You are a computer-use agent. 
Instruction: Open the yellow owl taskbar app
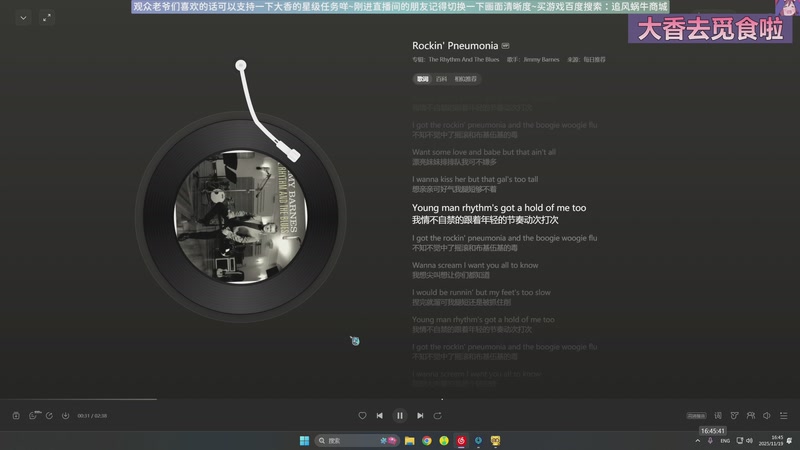pos(495,441)
